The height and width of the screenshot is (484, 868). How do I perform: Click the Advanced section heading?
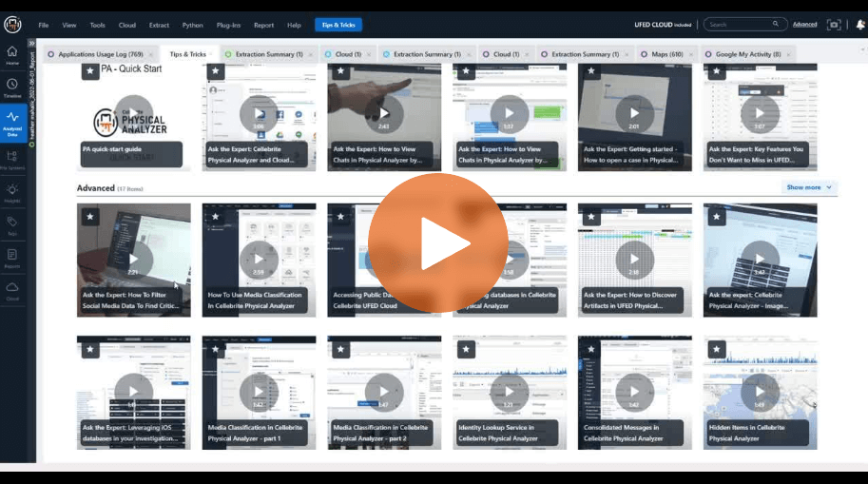point(96,188)
